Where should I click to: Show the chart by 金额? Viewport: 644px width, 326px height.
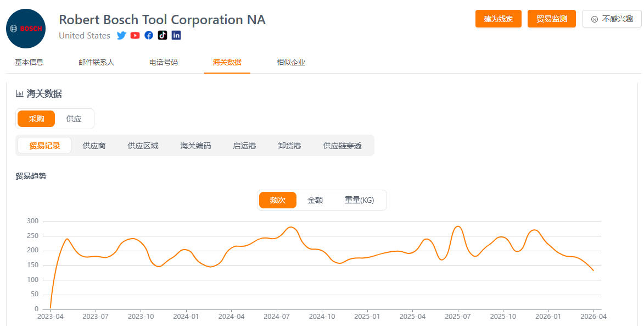(x=315, y=200)
